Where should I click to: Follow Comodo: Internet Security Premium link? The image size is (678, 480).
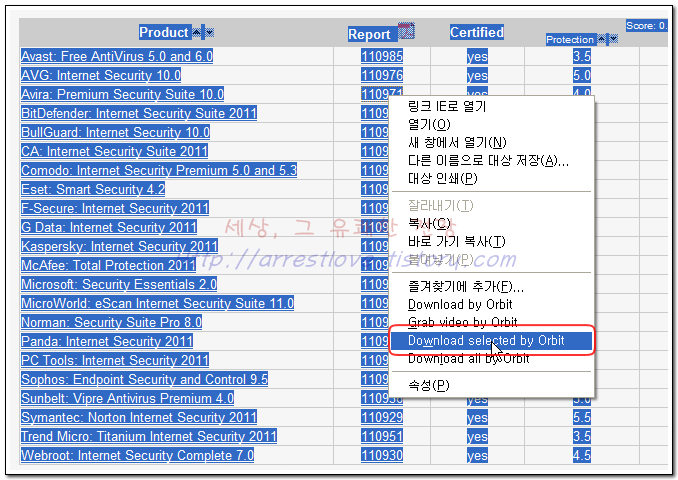click(x=159, y=170)
